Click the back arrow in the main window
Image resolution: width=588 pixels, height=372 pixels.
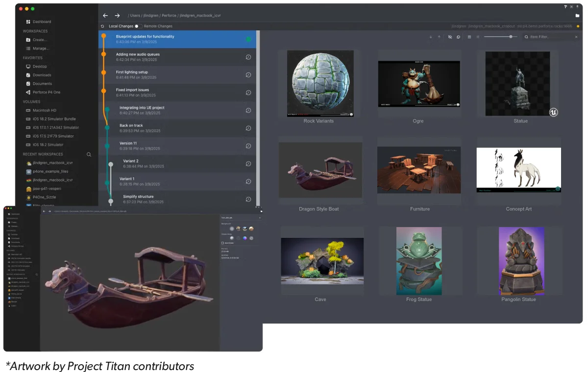pos(105,16)
